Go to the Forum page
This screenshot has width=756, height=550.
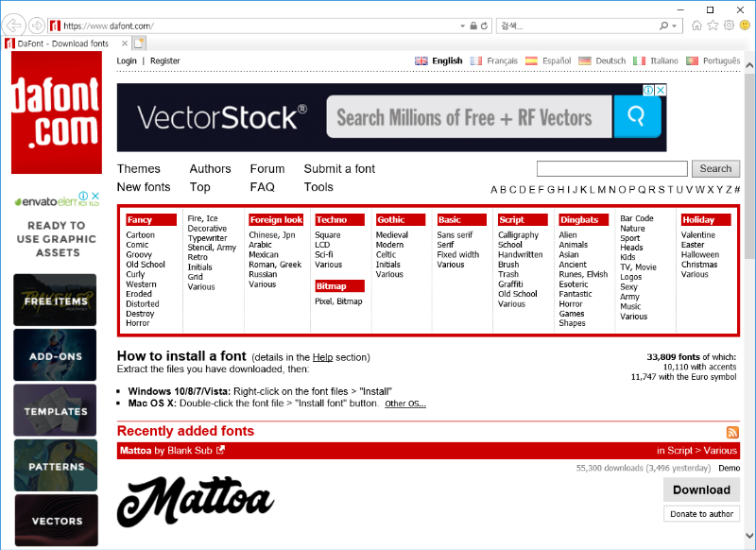[x=267, y=169]
